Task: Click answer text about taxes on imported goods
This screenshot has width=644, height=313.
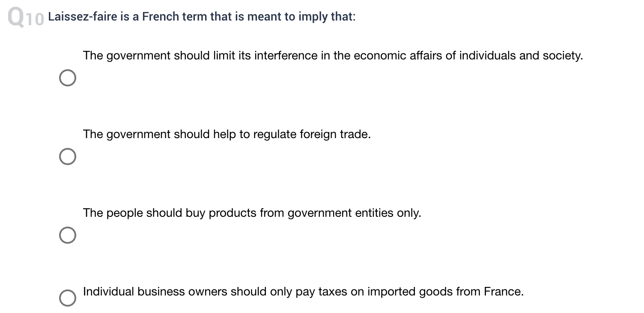Action: [x=304, y=292]
